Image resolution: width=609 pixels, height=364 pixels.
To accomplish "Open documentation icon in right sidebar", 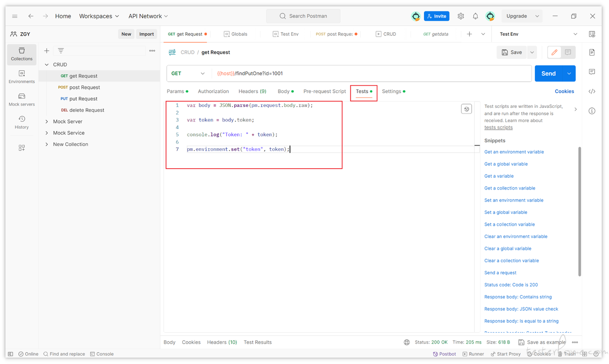I will tap(592, 52).
